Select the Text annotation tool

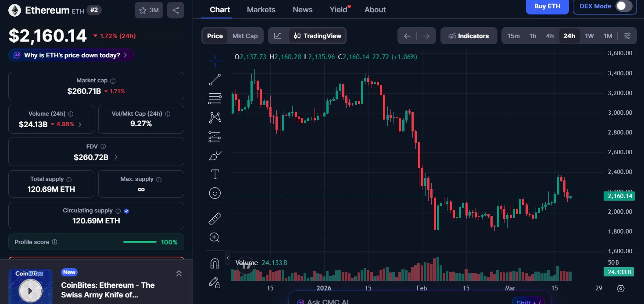215,174
